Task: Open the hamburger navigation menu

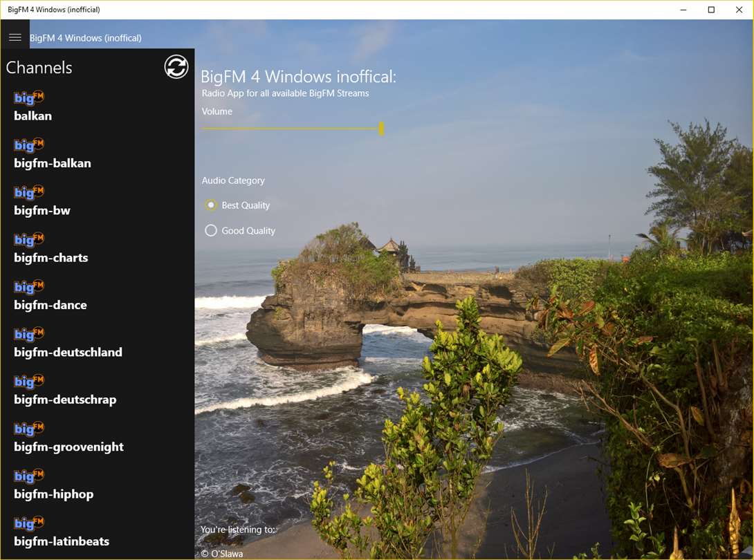Action: pos(15,37)
